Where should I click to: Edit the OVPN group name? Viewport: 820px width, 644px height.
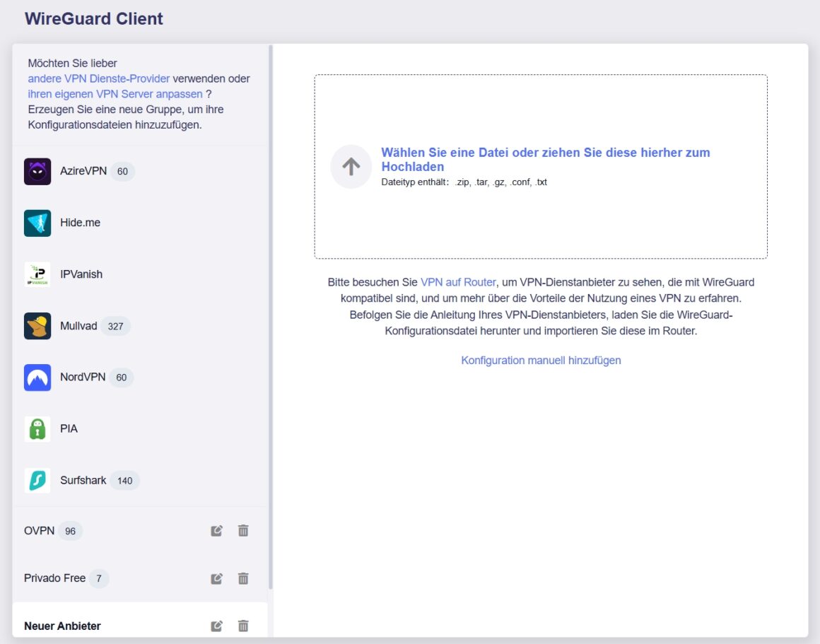(x=216, y=530)
